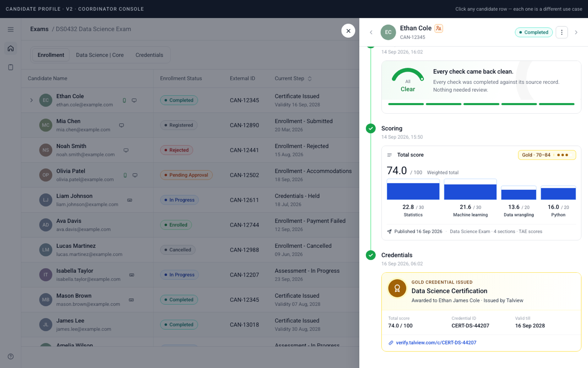Go to the previous candidate using the left chevron
Image resolution: width=588 pixels, height=368 pixels.
tap(371, 32)
